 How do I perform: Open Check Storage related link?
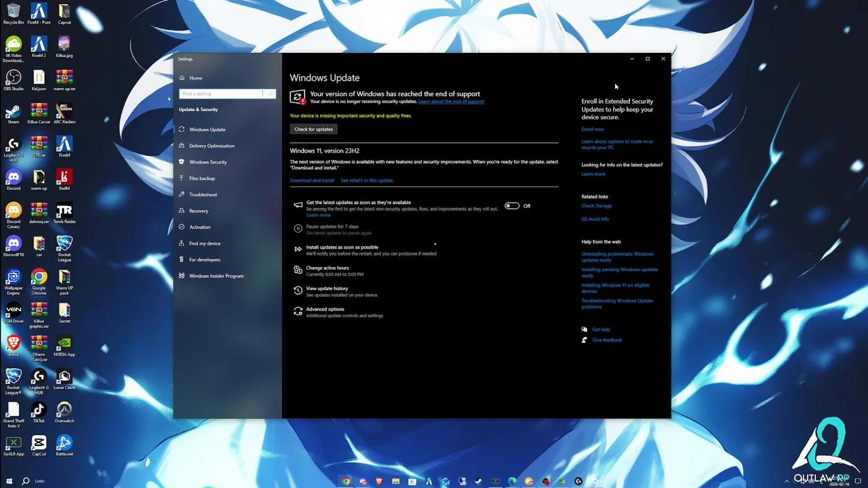[x=596, y=206]
